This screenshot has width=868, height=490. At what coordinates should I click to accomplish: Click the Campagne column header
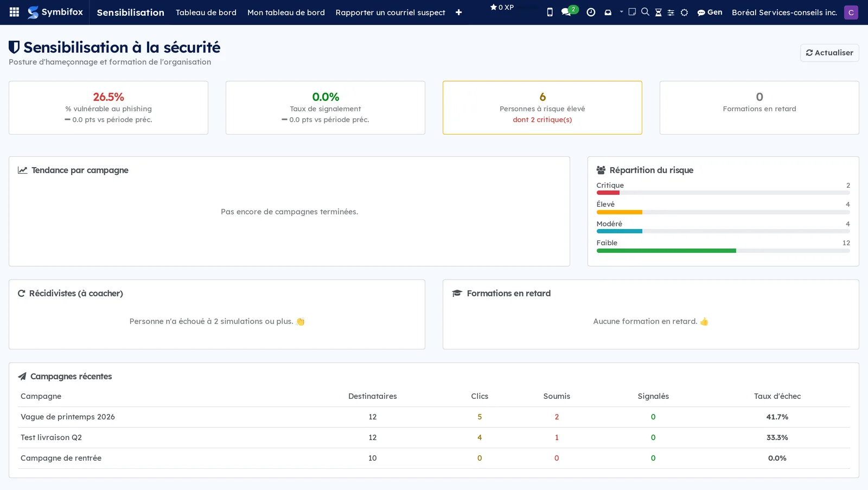pyautogui.click(x=41, y=396)
